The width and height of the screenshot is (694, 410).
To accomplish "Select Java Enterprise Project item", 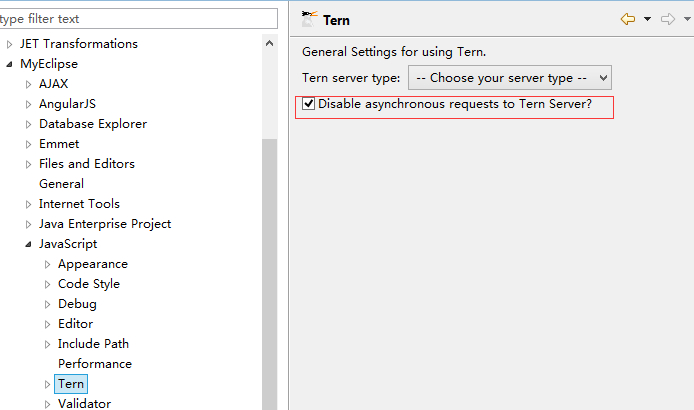I will click(x=105, y=224).
